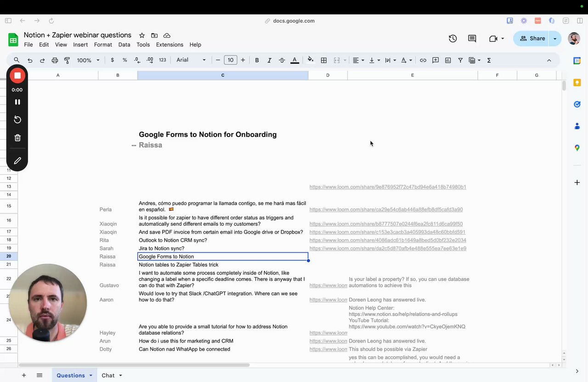Open vertical align dropdown
588x382 pixels.
point(374,60)
